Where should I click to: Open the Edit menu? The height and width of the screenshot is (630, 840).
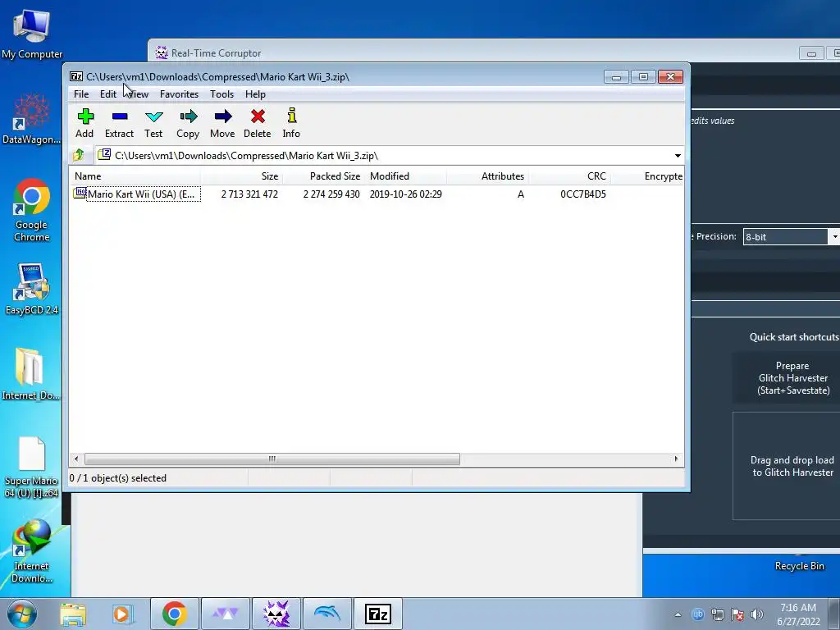(108, 94)
